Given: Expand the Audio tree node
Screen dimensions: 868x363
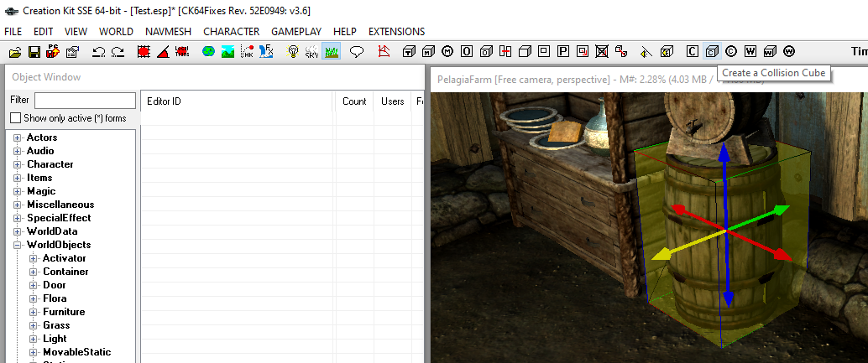Looking at the screenshot, I should [x=17, y=152].
